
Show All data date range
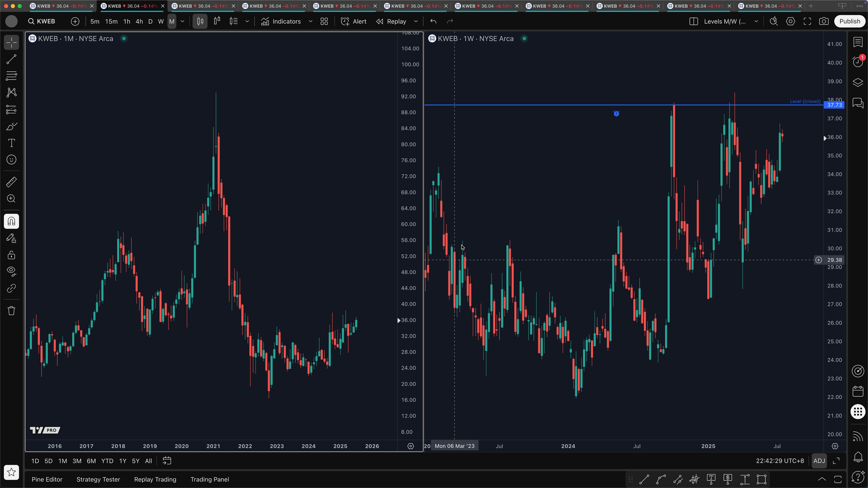pyautogui.click(x=148, y=461)
